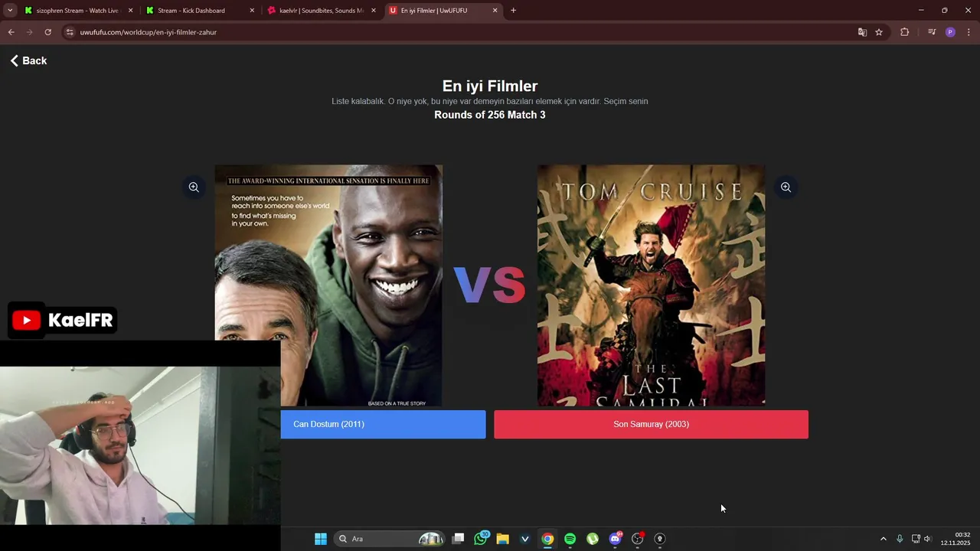The image size is (980, 551).
Task: Open Discord from the taskbar
Action: tap(615, 539)
